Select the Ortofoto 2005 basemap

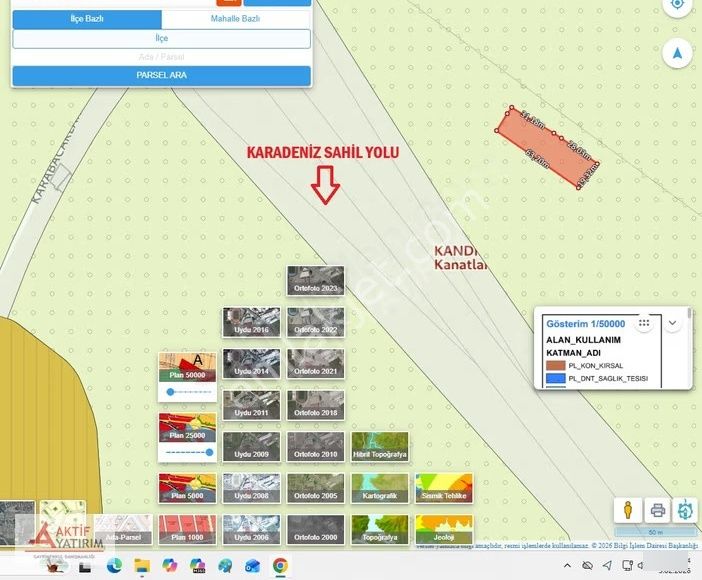pyautogui.click(x=316, y=488)
